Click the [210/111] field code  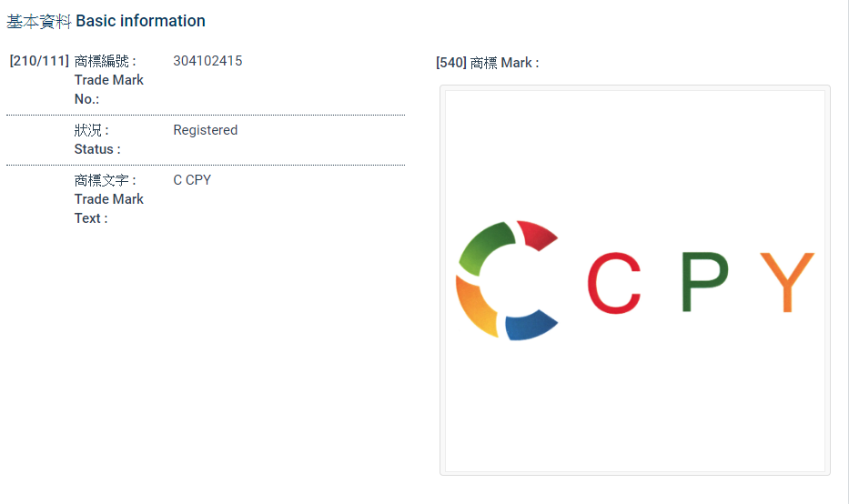(x=39, y=61)
